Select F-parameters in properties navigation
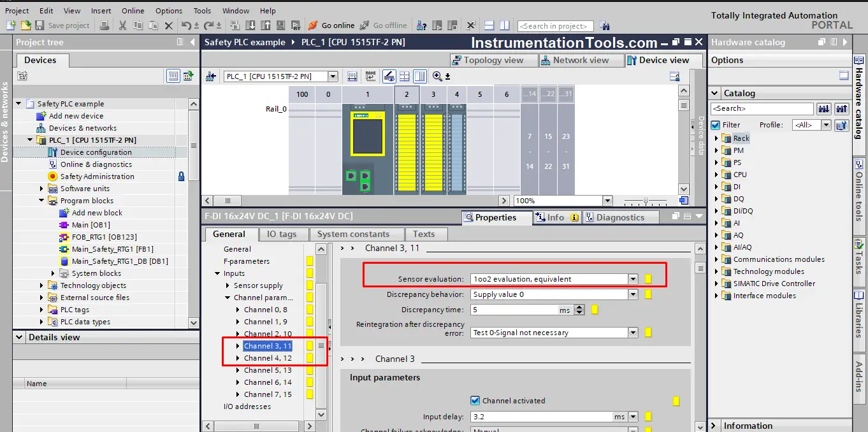 247,261
